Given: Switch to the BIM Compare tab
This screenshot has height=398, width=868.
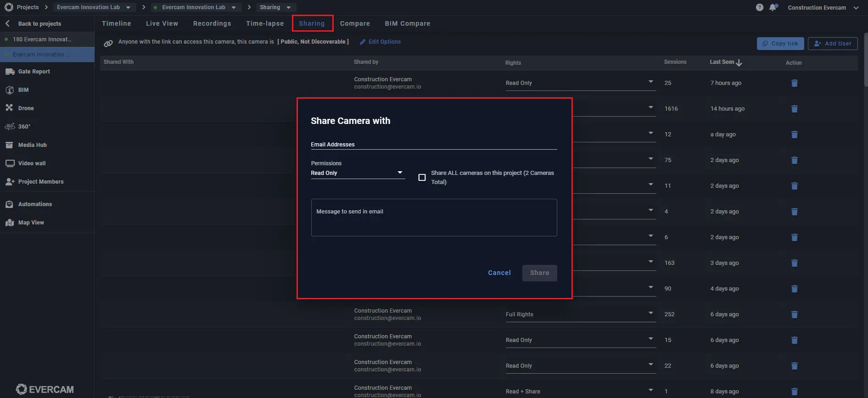Looking at the screenshot, I should click(408, 23).
